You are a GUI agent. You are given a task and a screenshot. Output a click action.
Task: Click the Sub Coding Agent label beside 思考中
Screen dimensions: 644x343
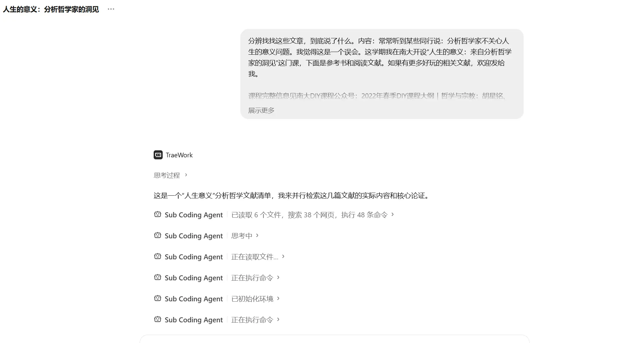point(194,236)
